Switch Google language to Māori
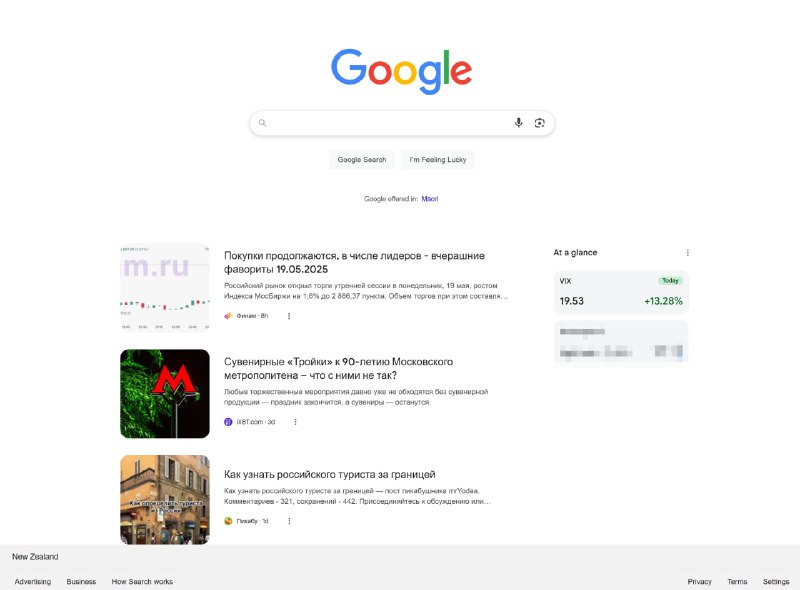This screenshot has height=590, width=800. pyautogui.click(x=430, y=199)
